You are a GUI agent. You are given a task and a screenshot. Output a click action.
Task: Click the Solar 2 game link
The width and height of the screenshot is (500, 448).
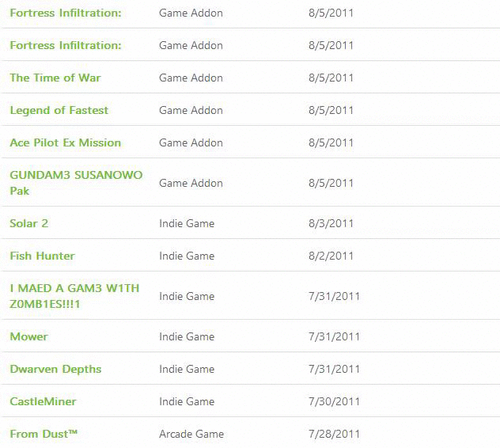coord(29,223)
